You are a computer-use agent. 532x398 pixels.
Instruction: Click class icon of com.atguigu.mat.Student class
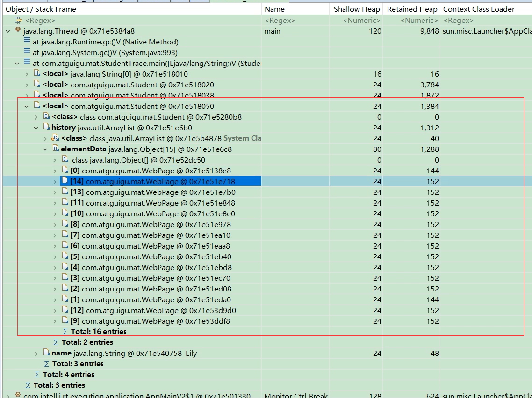coord(46,116)
